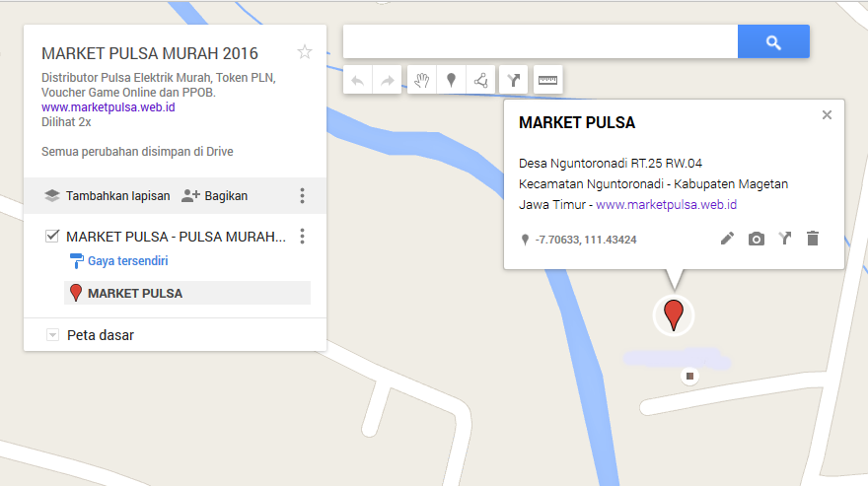Screen dimensions: 868x486
Task: Edit the marker with the pencil icon
Action: click(727, 239)
